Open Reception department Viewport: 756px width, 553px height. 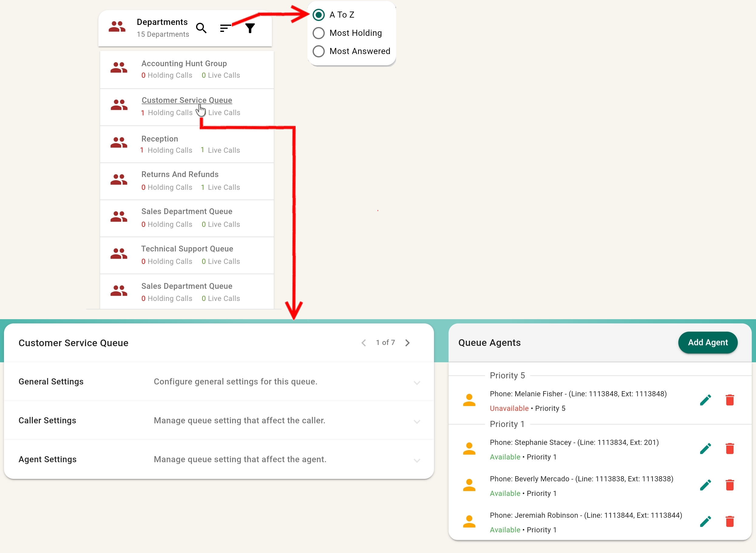160,139
